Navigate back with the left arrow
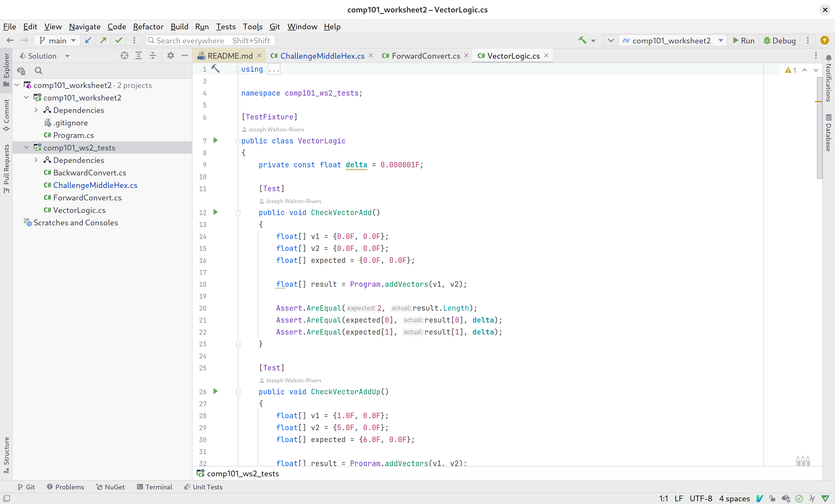 tap(10, 40)
